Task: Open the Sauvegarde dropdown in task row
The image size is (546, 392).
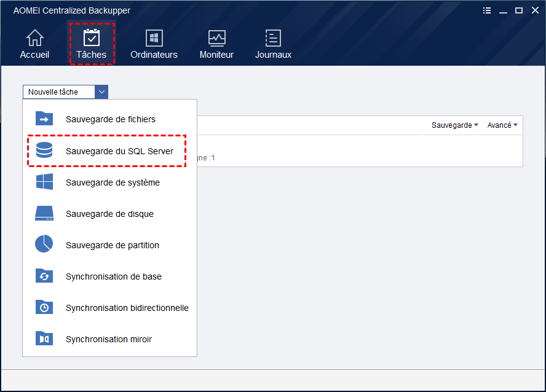Action: [x=455, y=125]
